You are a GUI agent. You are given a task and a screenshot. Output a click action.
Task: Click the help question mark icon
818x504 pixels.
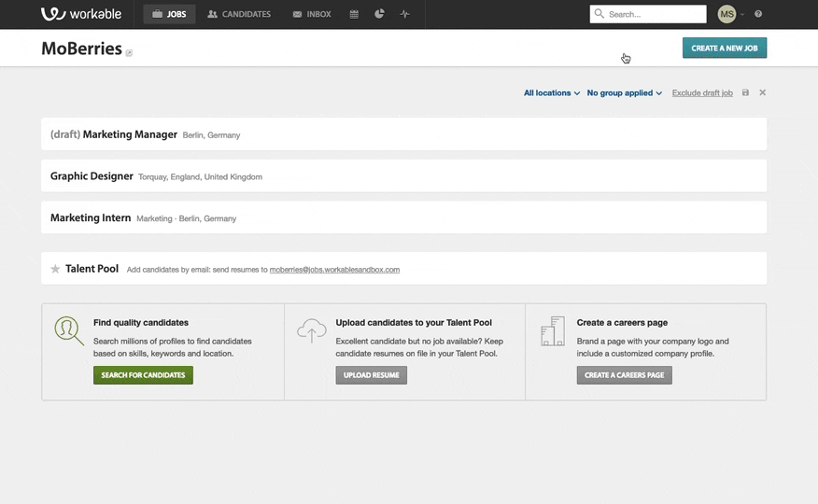758,14
